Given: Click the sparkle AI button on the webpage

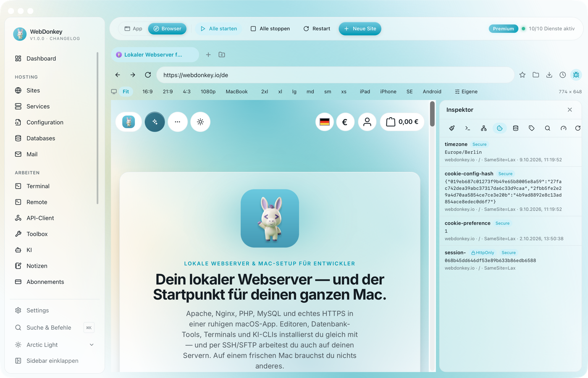Looking at the screenshot, I should (x=155, y=122).
